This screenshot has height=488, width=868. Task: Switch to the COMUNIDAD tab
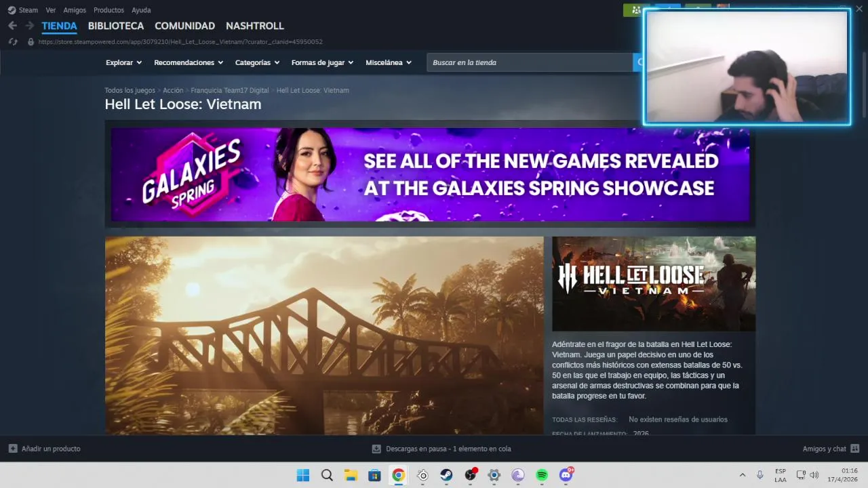coord(184,26)
